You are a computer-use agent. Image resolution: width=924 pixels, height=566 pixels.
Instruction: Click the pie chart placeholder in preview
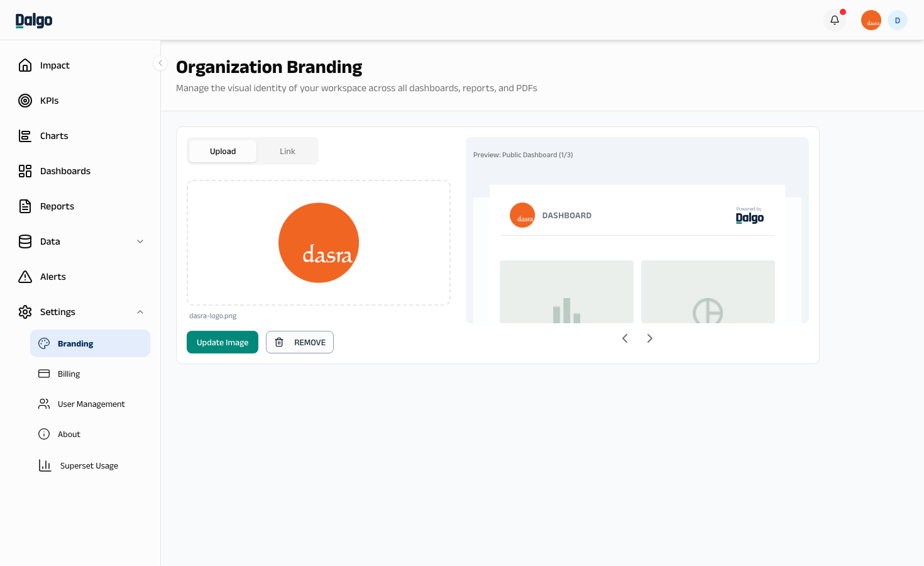(708, 292)
